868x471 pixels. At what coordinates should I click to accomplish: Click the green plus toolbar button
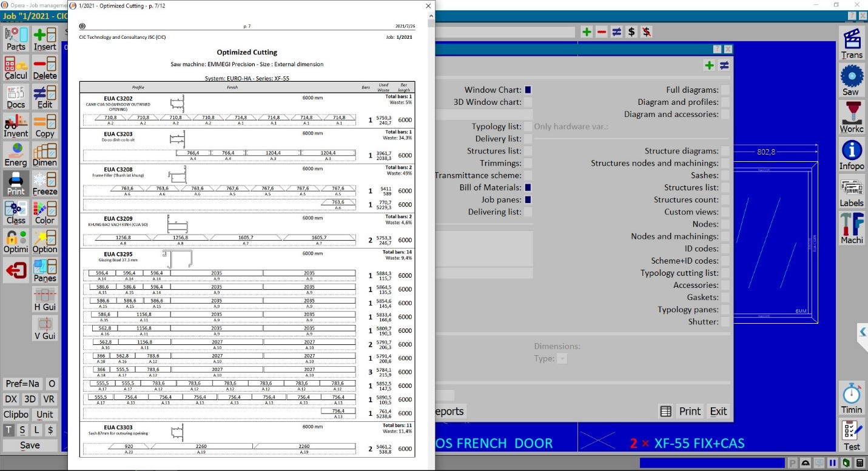point(586,32)
